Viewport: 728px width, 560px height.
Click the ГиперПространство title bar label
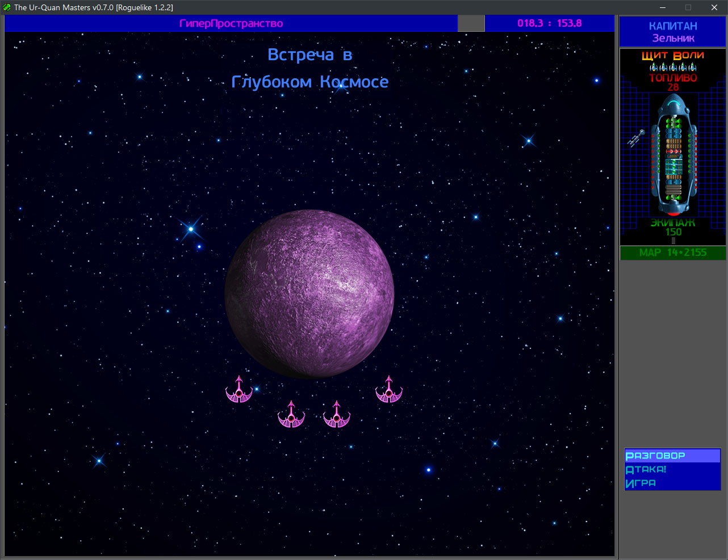231,23
